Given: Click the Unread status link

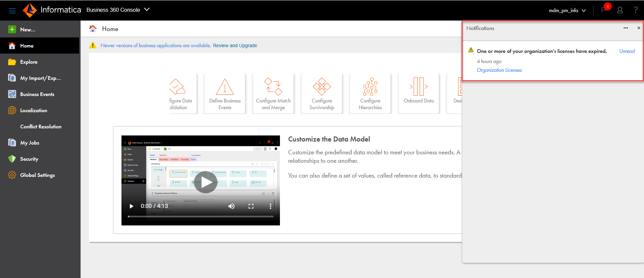Looking at the screenshot, I should tap(627, 51).
